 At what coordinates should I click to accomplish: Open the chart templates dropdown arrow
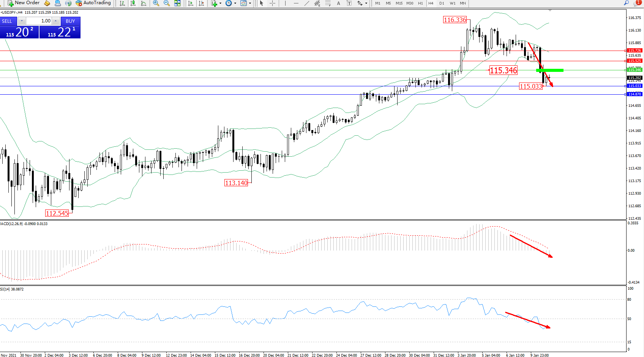250,3
